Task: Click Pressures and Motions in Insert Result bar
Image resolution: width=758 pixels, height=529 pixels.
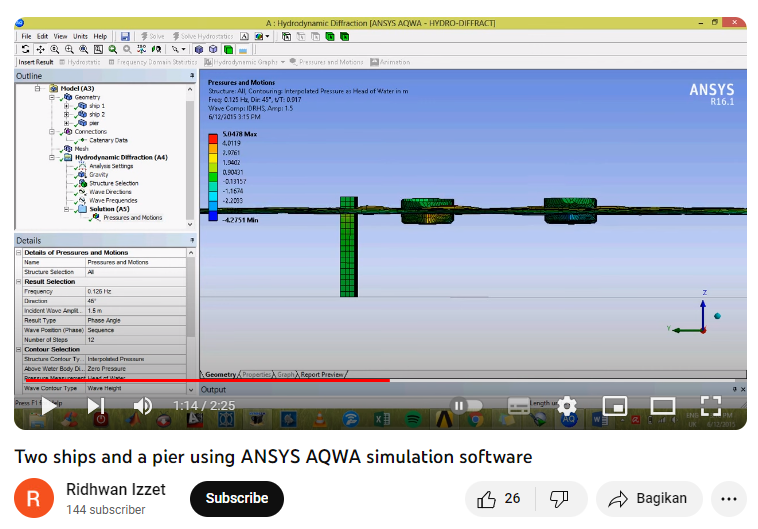Action: 326,62
